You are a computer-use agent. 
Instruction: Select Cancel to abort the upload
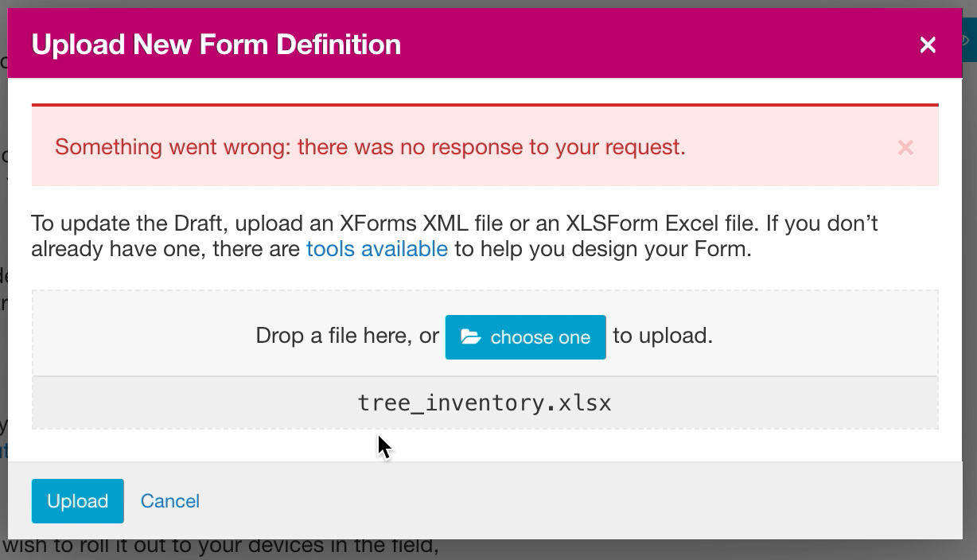[169, 500]
